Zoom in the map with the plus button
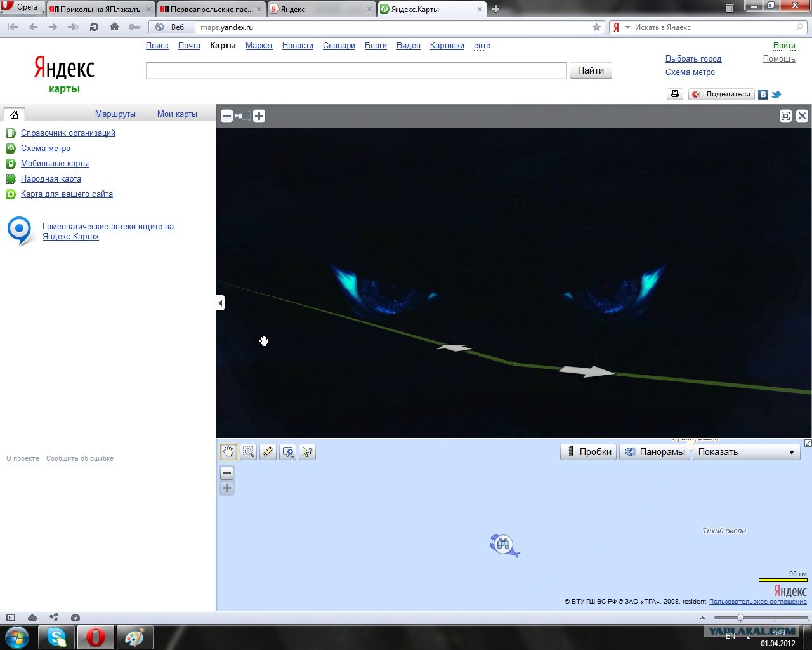The height and width of the screenshot is (650, 812). click(x=226, y=488)
